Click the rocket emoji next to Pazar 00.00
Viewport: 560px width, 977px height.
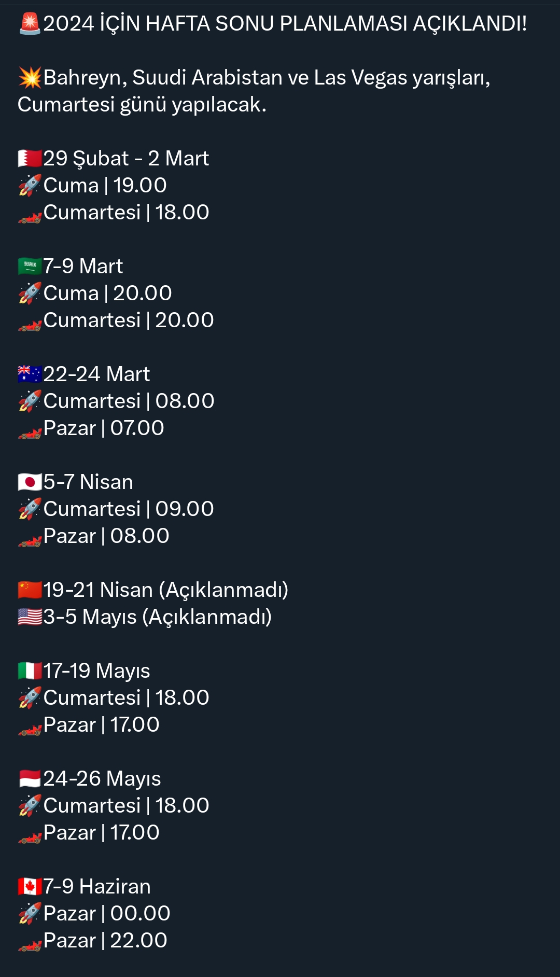[30, 914]
